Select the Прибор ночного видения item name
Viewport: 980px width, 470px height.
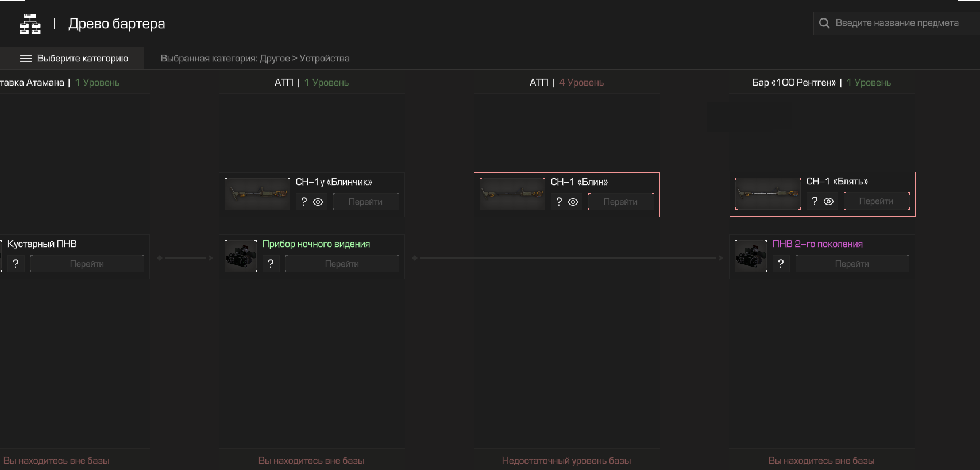click(316, 244)
